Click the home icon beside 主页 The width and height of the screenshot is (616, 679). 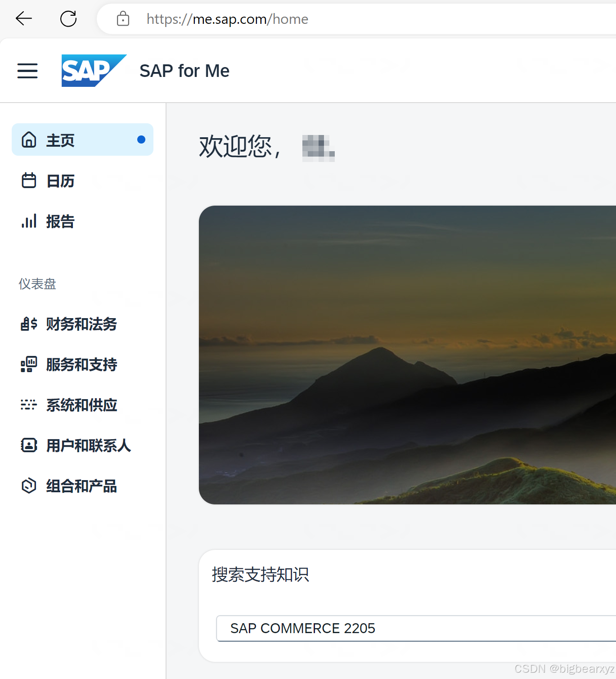pyautogui.click(x=29, y=140)
